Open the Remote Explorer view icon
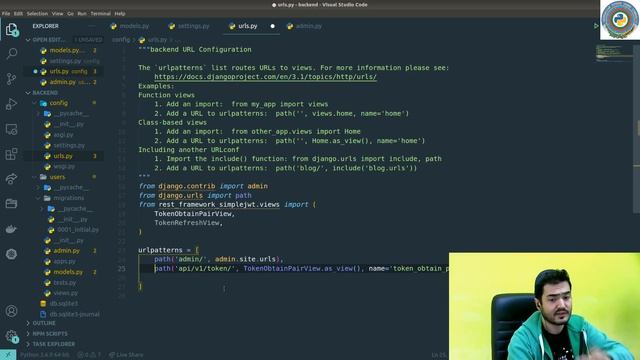640x360 pixels. click(x=11, y=129)
